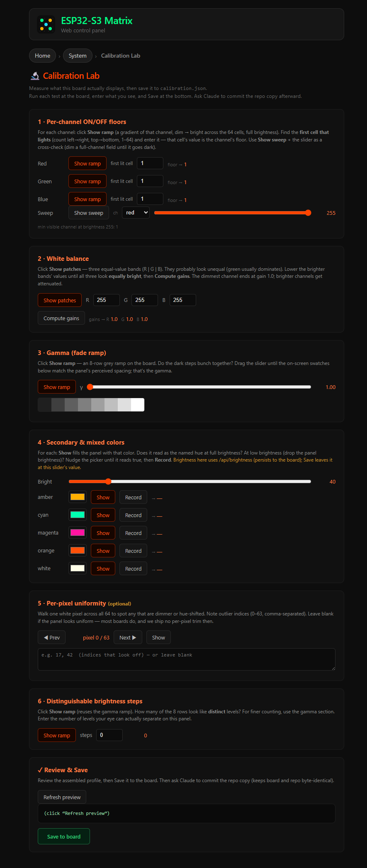Start the Show sweep test

(89, 213)
